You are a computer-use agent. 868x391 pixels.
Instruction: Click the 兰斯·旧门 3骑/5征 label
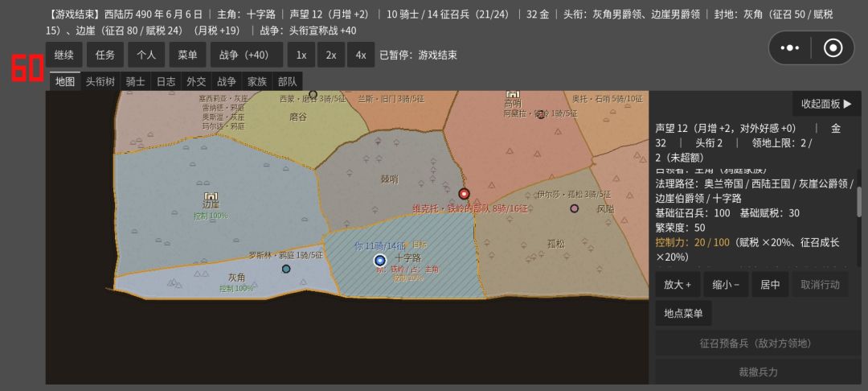[x=391, y=99]
